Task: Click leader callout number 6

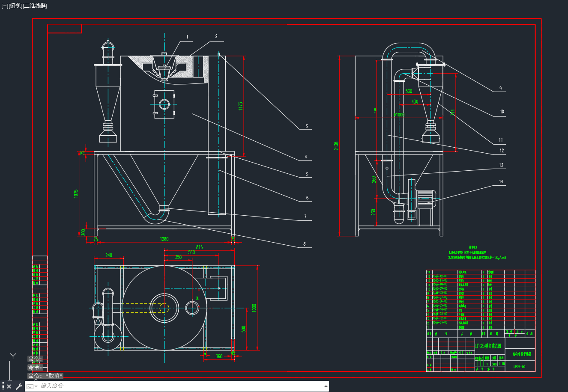Action: click(307, 198)
